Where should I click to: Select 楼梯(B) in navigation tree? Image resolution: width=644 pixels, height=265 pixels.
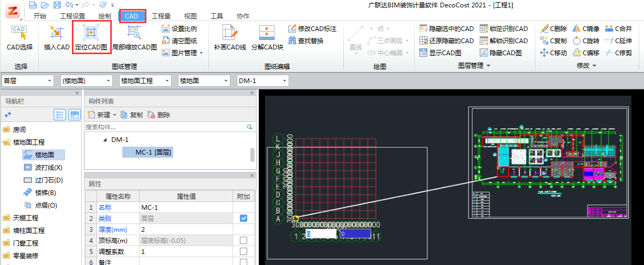[x=40, y=192]
